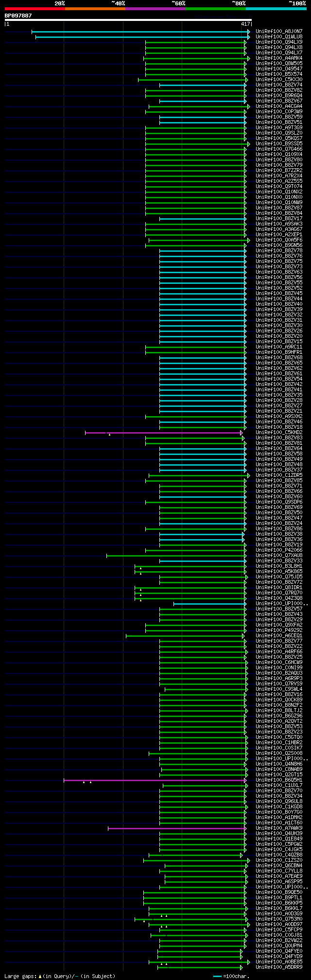The width and height of the screenshot is (311, 980).
Task: Click the purple ~60% identity legend segment
Action: [x=155, y=9]
